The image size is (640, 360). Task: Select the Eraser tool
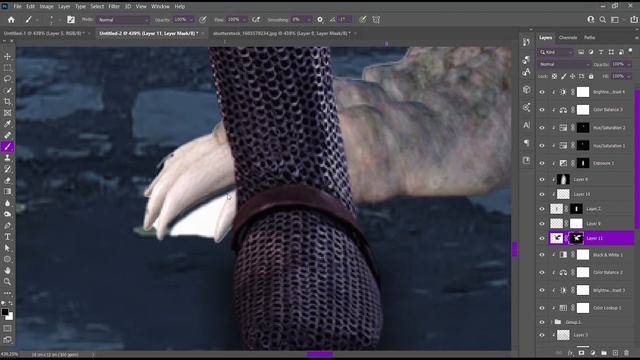click(x=7, y=180)
